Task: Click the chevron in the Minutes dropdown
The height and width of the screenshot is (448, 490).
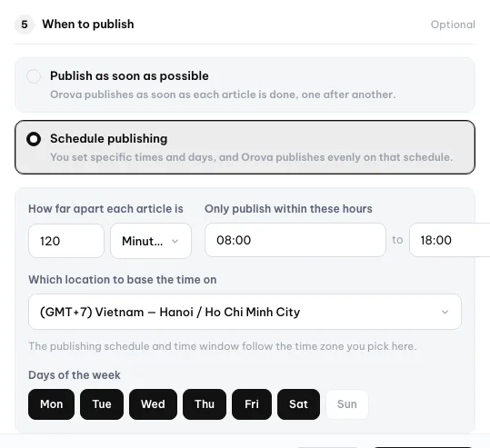Action: tap(175, 241)
